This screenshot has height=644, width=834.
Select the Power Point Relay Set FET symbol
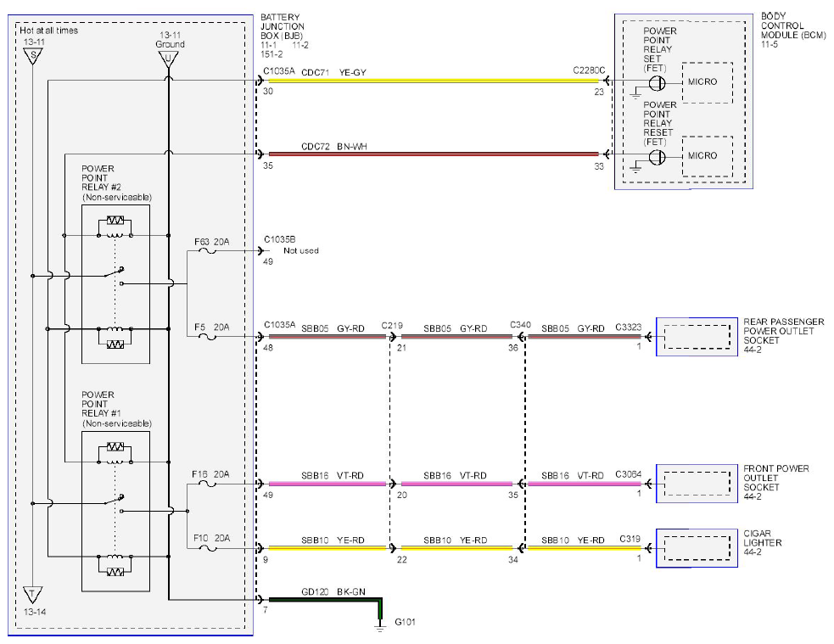[x=658, y=83]
